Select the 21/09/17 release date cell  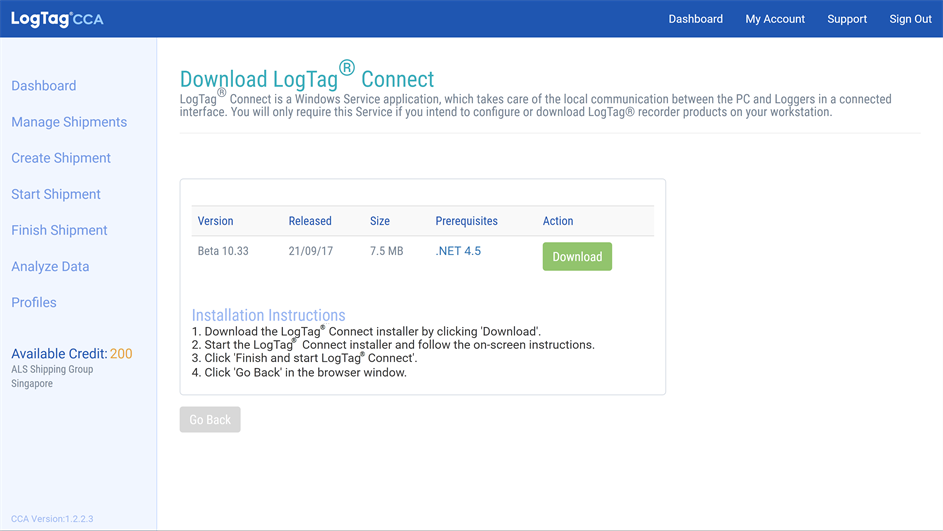tap(310, 251)
